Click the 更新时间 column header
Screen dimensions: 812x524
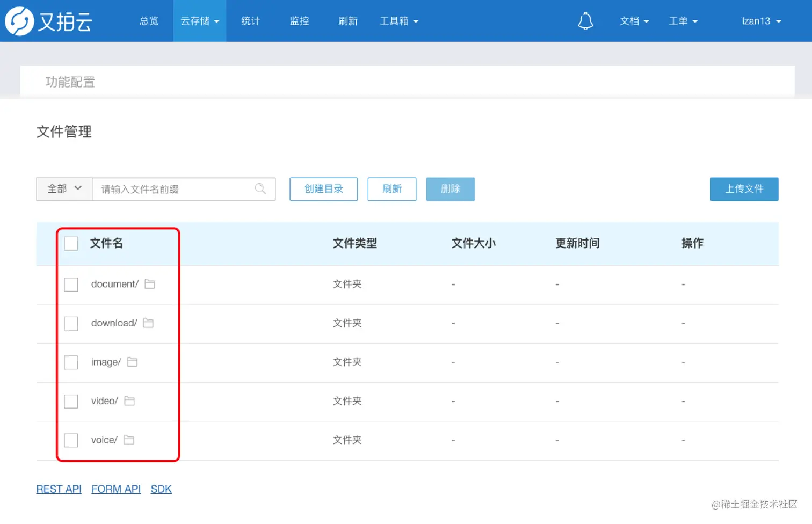pos(577,243)
